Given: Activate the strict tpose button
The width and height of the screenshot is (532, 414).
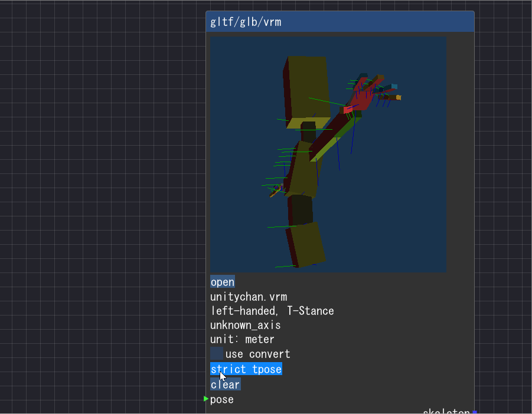Looking at the screenshot, I should 246,369.
